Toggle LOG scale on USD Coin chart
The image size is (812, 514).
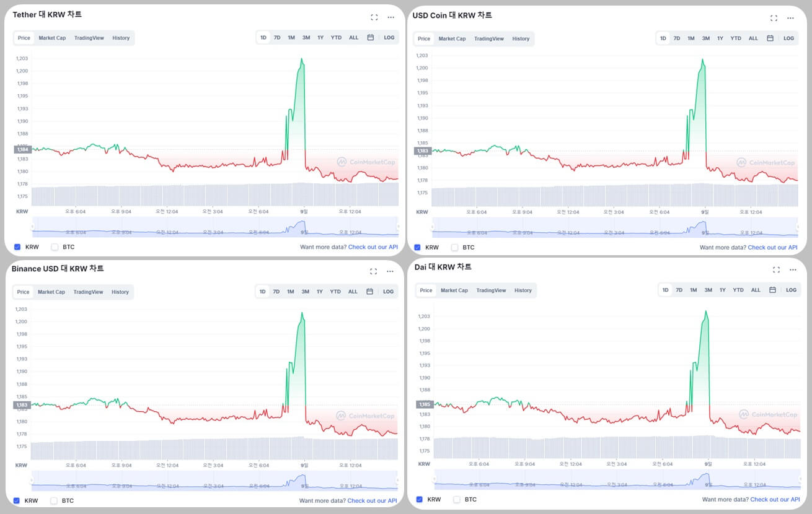789,38
